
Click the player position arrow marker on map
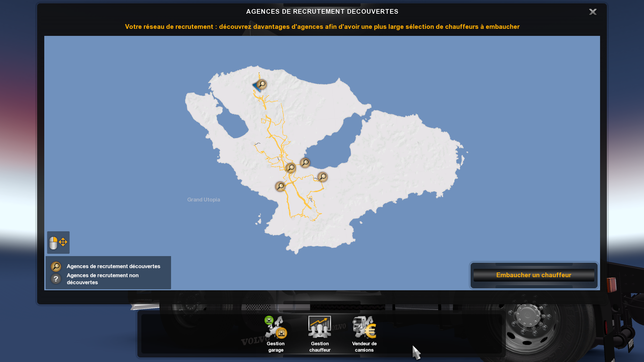256,86
